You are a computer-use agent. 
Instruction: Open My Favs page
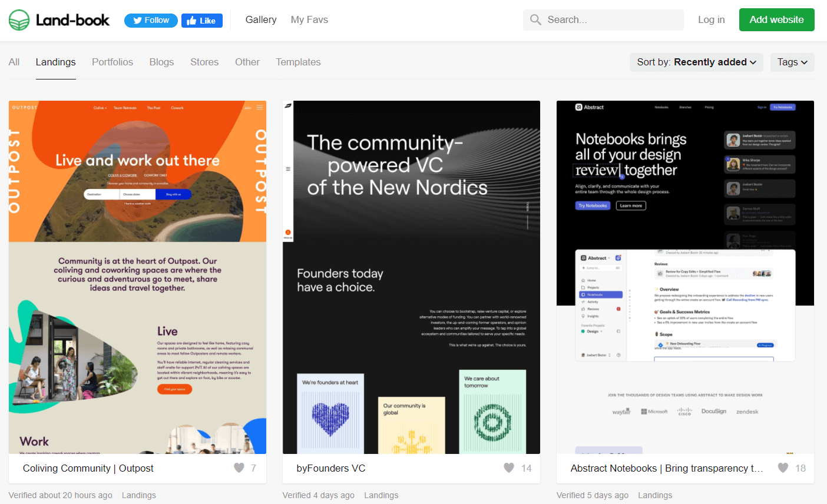coord(309,19)
